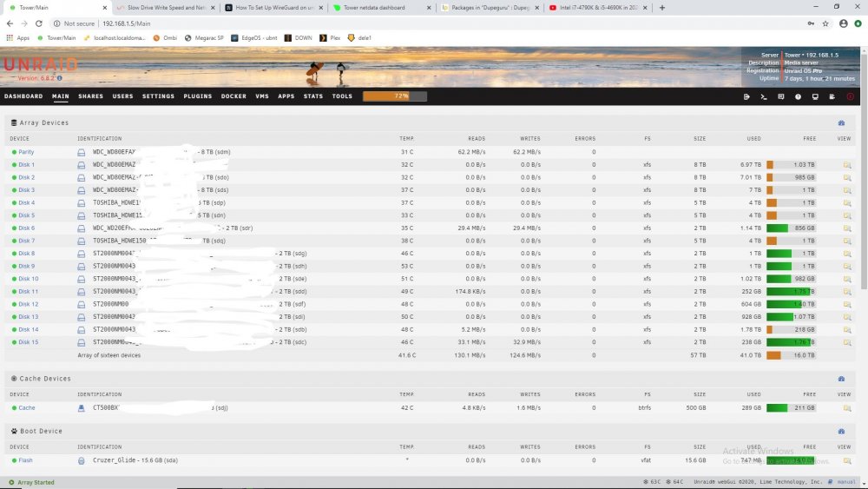Open the Cache view folder icon
The height and width of the screenshot is (489, 868).
[x=847, y=408]
